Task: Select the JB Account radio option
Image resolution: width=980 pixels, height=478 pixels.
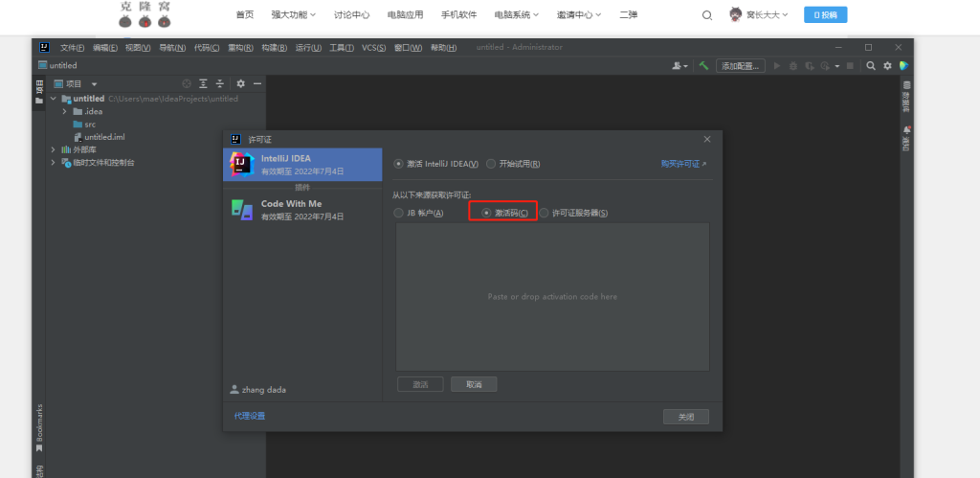Action: (x=398, y=213)
